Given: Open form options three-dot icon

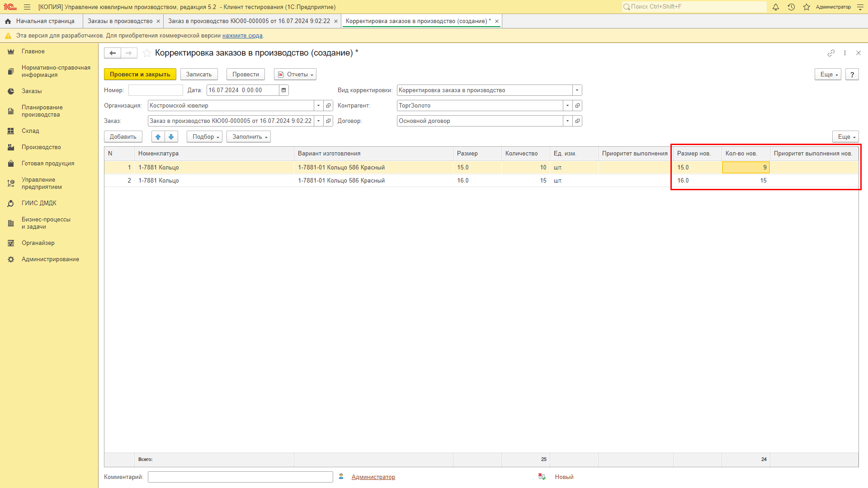Looking at the screenshot, I should click(x=844, y=53).
